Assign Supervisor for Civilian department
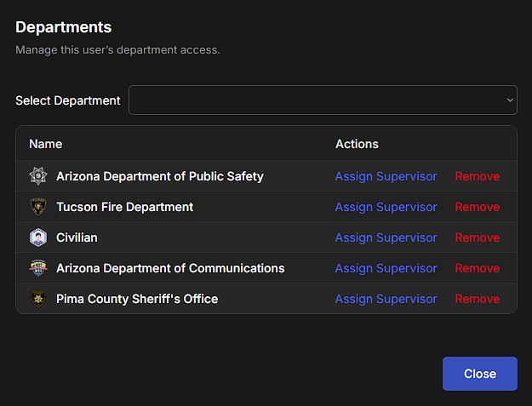532x406 pixels. 386,237
